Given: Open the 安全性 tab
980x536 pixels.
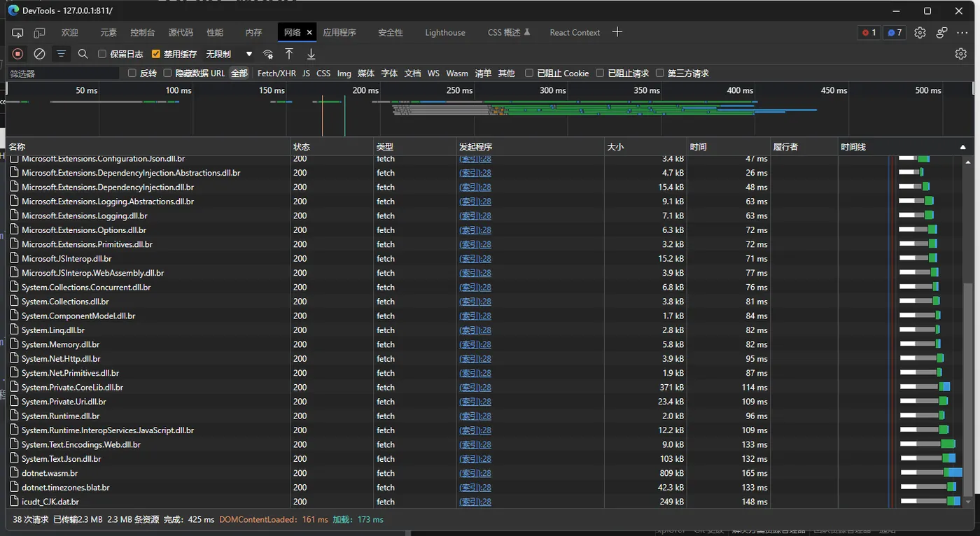Looking at the screenshot, I should pos(390,33).
